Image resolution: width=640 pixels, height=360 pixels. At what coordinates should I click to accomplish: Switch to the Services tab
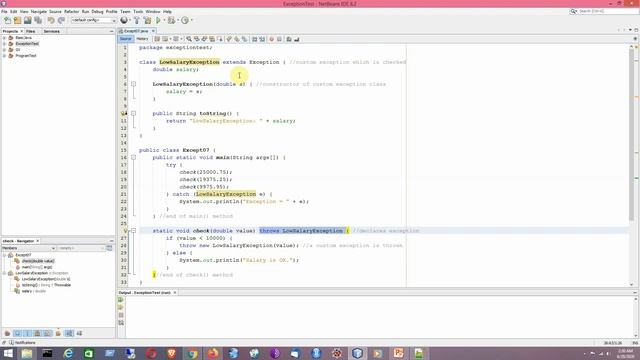point(51,31)
